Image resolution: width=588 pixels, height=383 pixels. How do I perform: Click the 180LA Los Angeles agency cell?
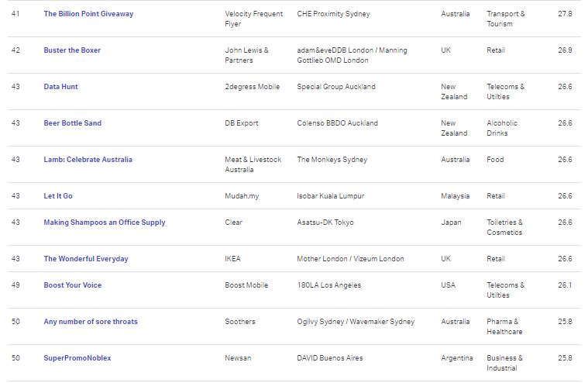tap(329, 285)
